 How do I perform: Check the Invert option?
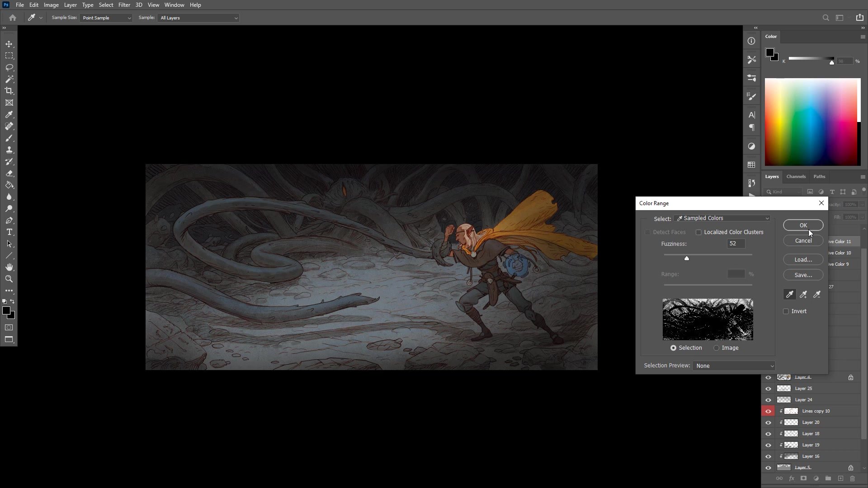[x=786, y=311]
